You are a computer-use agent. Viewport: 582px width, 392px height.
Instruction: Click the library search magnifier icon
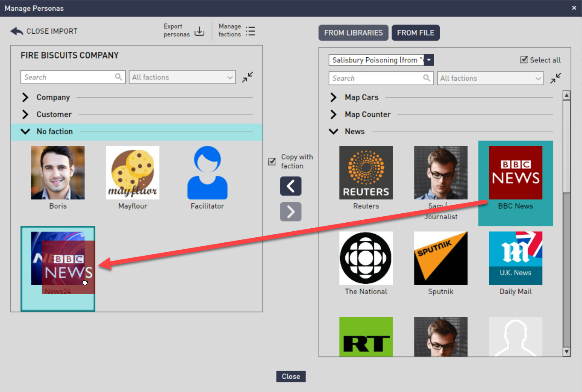click(426, 78)
